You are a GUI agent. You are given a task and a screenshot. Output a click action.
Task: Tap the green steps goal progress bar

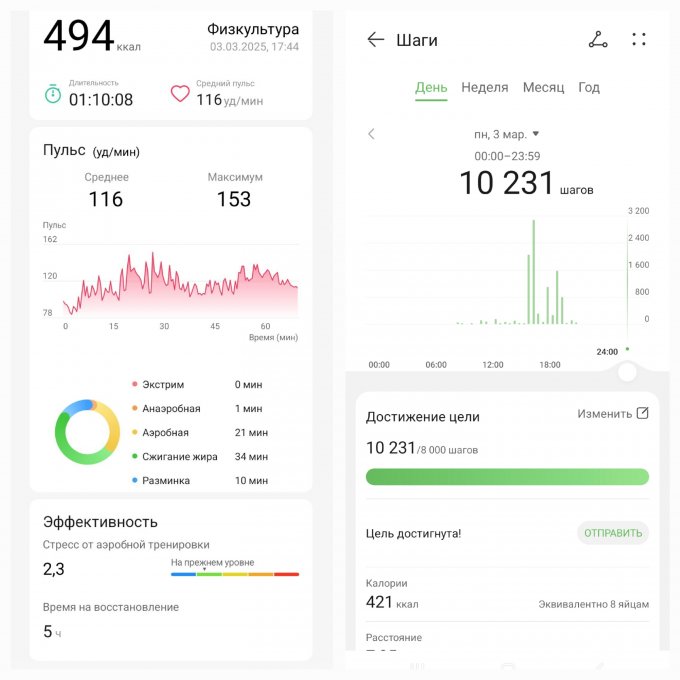click(507, 477)
